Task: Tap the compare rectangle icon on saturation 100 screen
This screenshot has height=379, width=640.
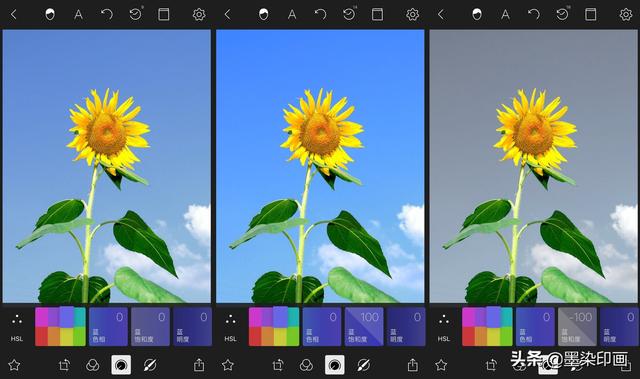Action: coord(377,15)
